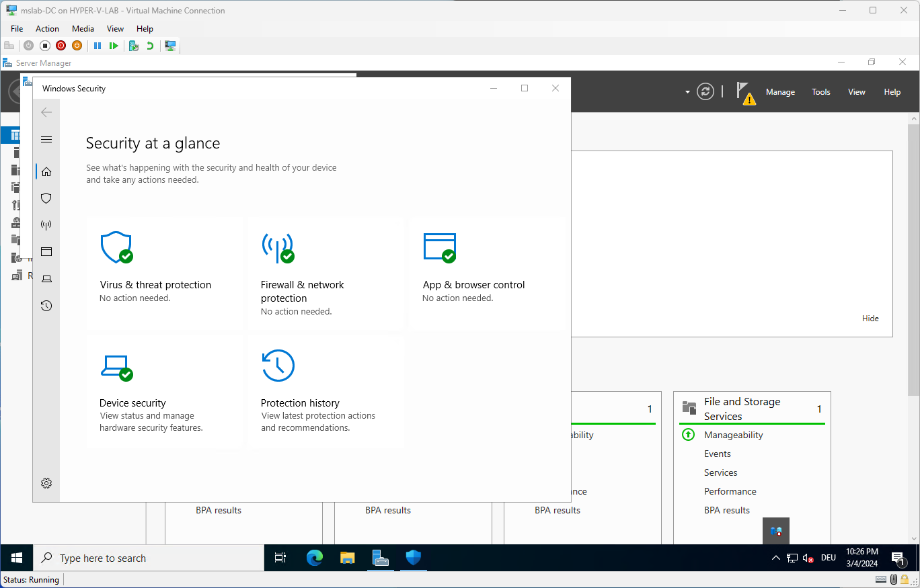Launch enhanced session mode from toolbar
This screenshot has width=920, height=588.
(170, 46)
